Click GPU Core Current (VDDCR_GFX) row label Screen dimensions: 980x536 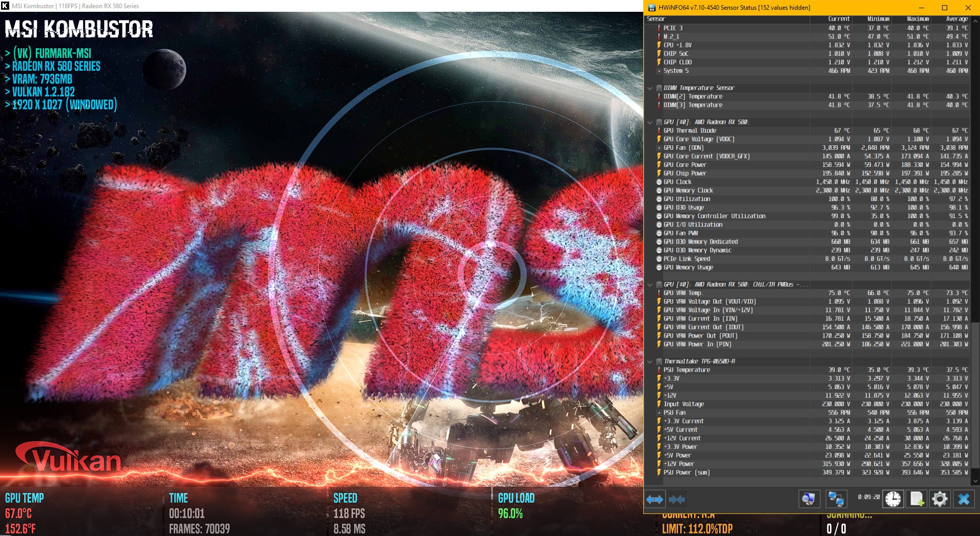(x=707, y=156)
